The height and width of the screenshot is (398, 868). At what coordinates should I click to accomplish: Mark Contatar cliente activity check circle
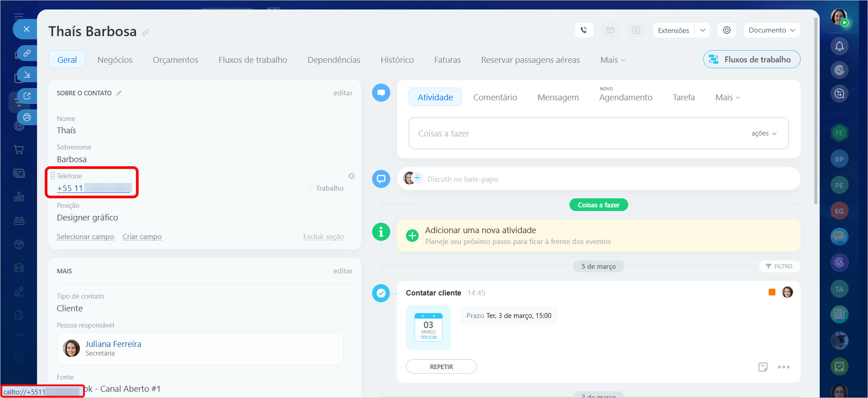click(381, 293)
